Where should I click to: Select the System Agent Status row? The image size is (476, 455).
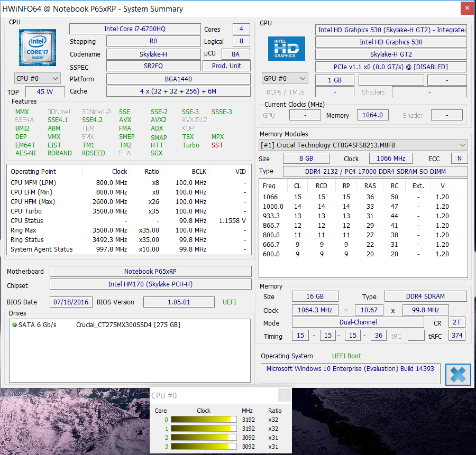129,249
